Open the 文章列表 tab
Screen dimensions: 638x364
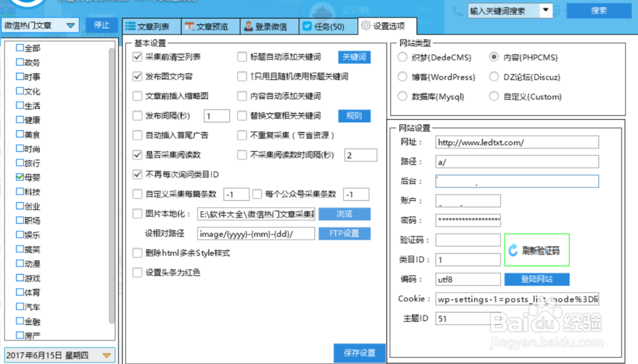coord(152,26)
